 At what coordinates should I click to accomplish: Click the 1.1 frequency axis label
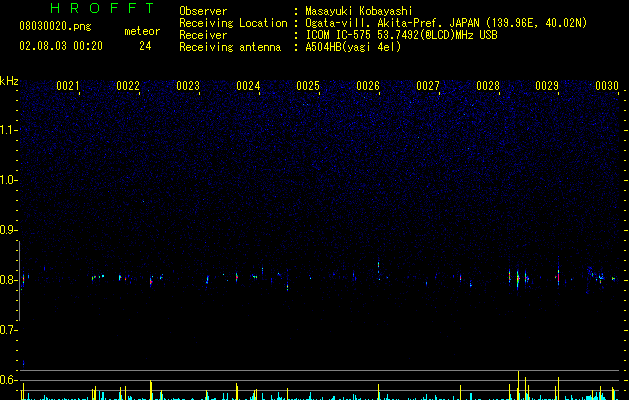[8, 130]
